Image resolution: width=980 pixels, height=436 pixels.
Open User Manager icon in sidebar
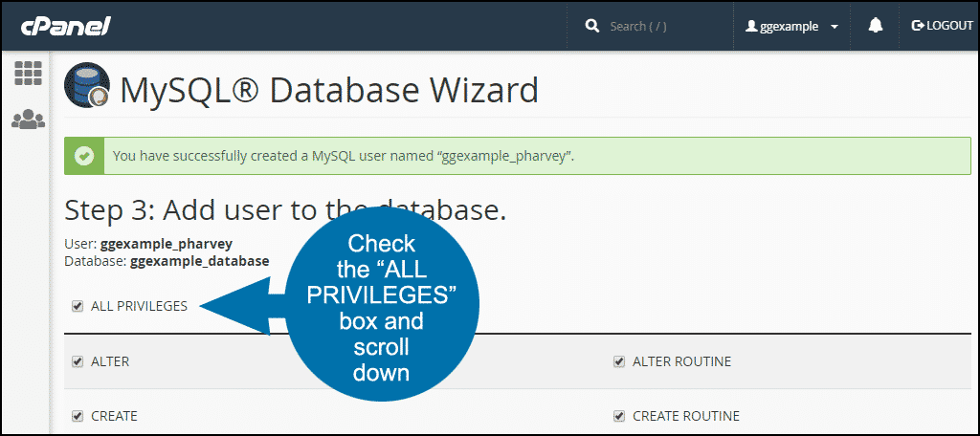pyautogui.click(x=28, y=120)
